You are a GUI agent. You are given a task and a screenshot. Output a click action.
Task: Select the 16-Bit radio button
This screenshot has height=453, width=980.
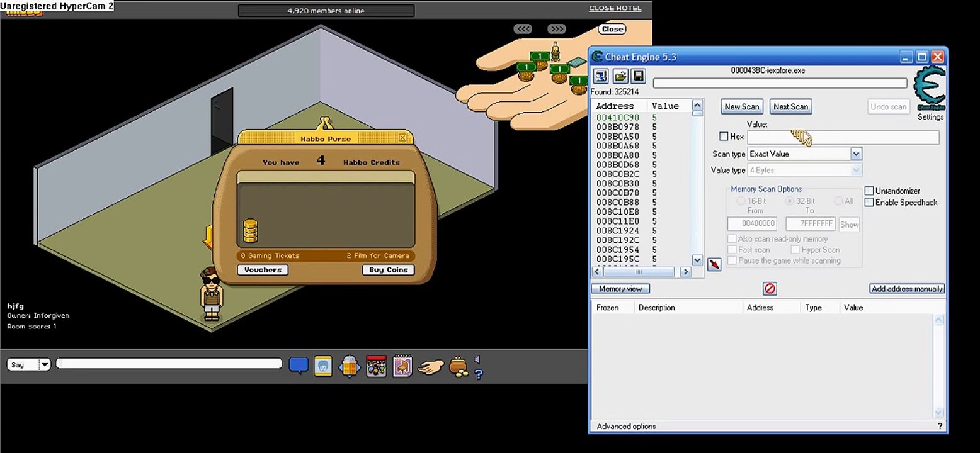(x=740, y=201)
